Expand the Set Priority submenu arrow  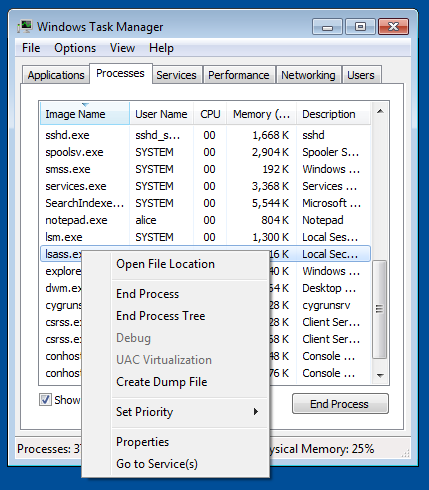click(x=256, y=412)
